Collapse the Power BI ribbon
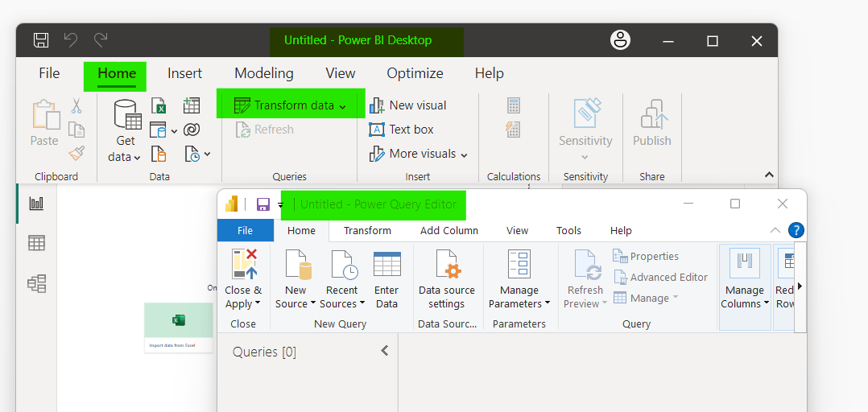This screenshot has width=868, height=412. [x=769, y=175]
